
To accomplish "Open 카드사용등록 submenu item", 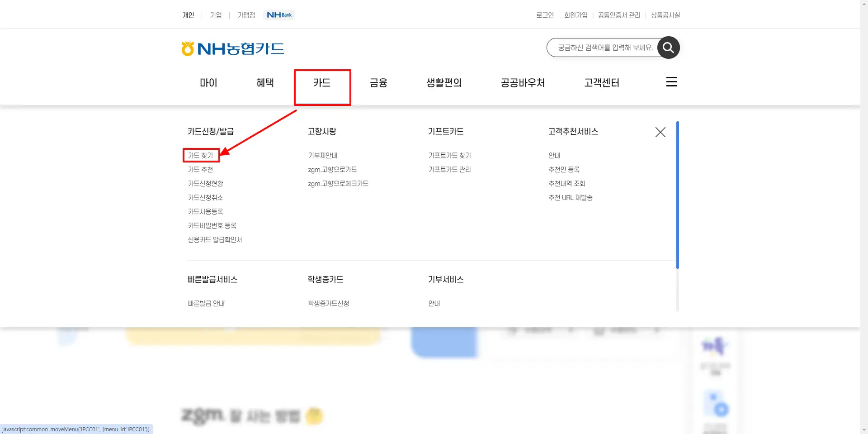I will (x=205, y=211).
